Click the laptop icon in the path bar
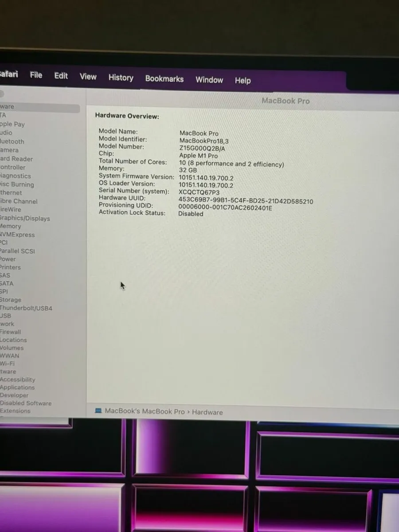Screen dimensions: 399x532 [x=98, y=411]
